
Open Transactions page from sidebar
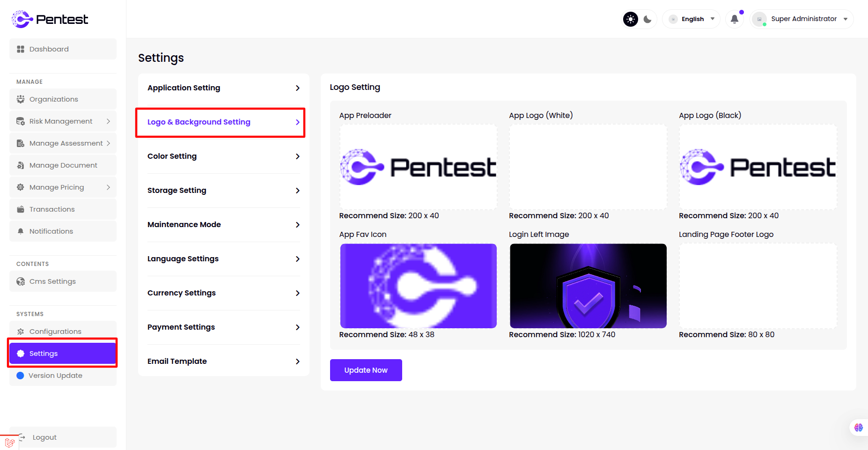63,209
